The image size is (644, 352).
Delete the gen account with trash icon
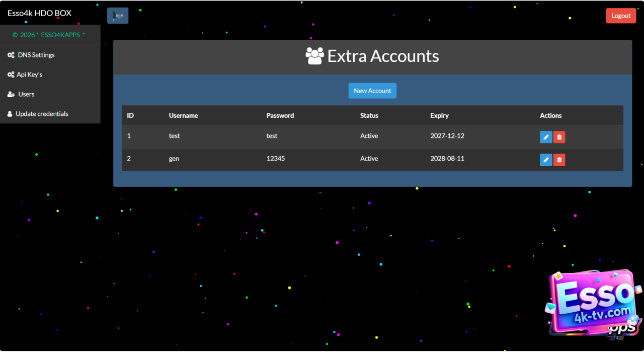(559, 160)
